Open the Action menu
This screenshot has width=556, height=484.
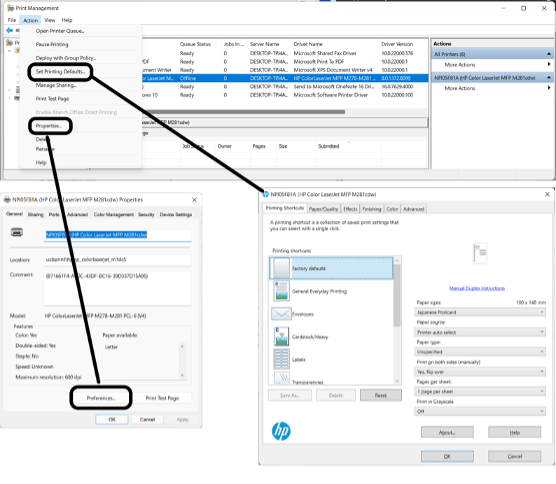[x=30, y=20]
